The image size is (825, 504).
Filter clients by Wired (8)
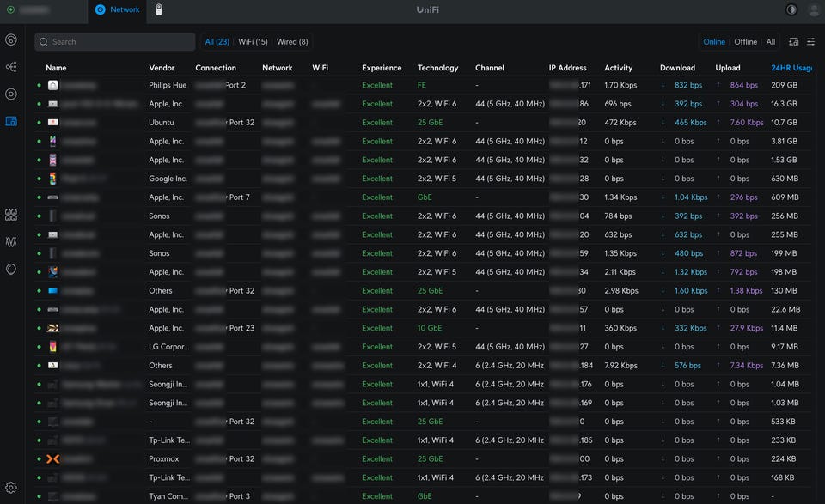292,41
